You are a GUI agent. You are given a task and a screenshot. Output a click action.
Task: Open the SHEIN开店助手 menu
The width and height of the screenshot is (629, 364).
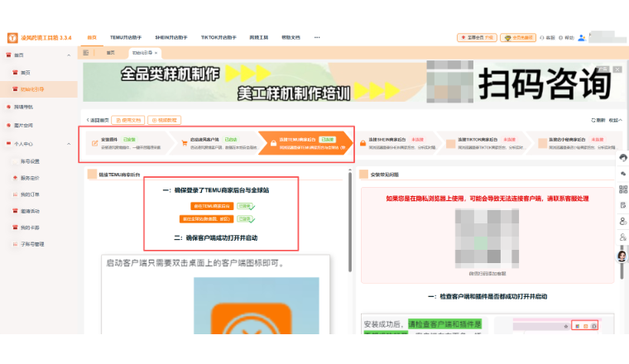point(170,37)
